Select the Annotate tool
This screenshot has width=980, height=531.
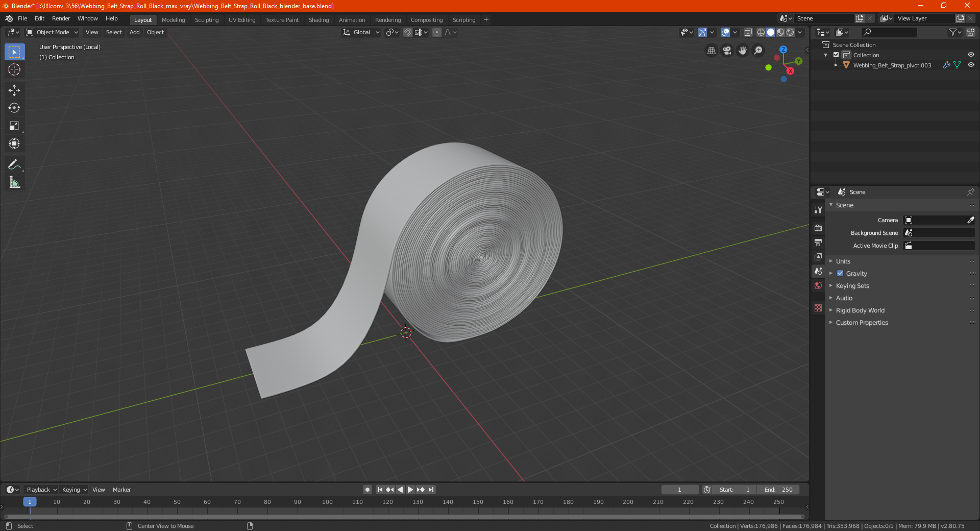pyautogui.click(x=14, y=164)
